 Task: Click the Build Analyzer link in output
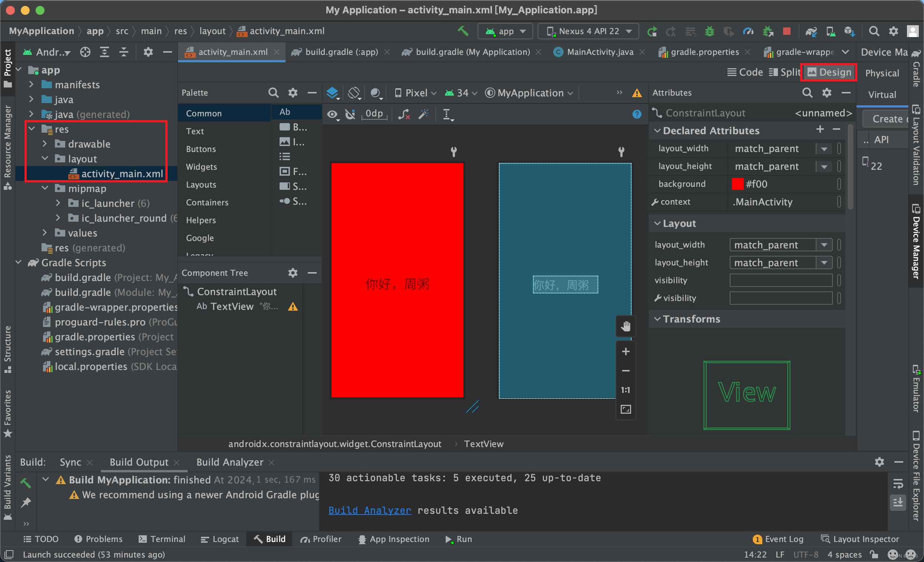pos(369,510)
